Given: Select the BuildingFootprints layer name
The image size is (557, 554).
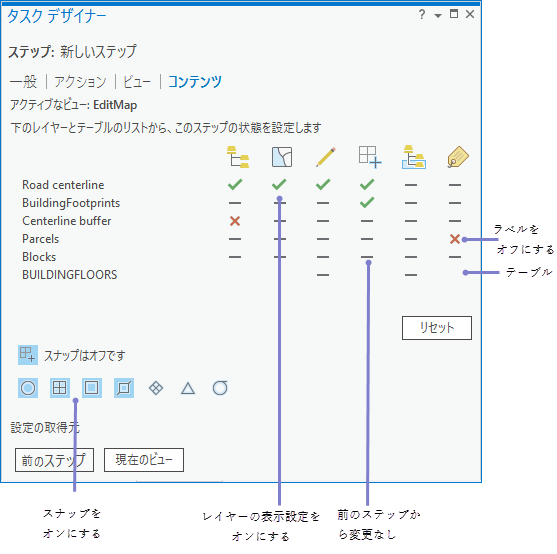Looking at the screenshot, I should [x=71, y=203].
